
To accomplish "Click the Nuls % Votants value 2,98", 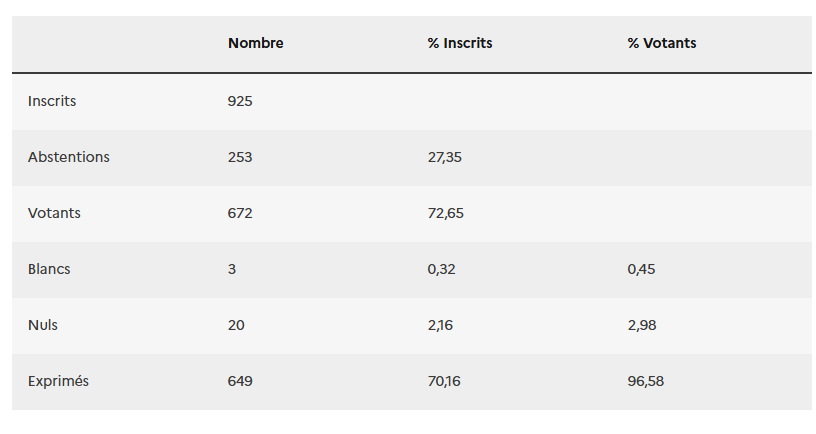I will [642, 325].
